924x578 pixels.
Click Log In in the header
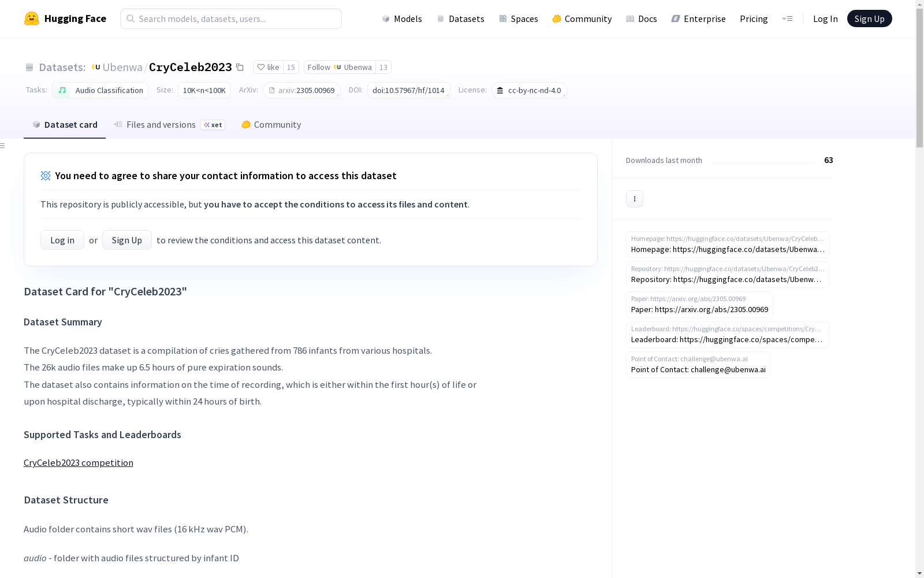(825, 18)
